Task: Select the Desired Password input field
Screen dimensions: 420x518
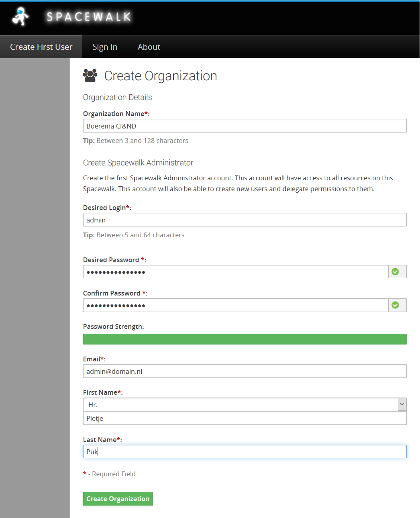Action: (235, 272)
